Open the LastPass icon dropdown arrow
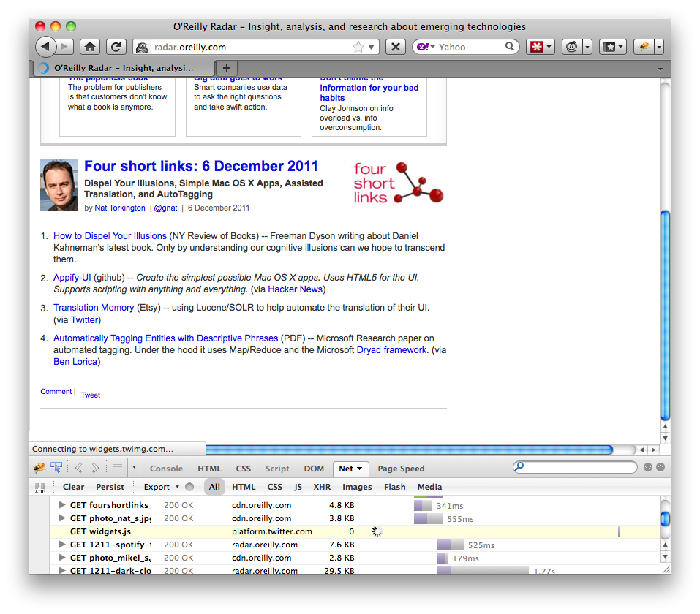Image resolution: width=700 pixels, height=614 pixels. click(x=549, y=46)
